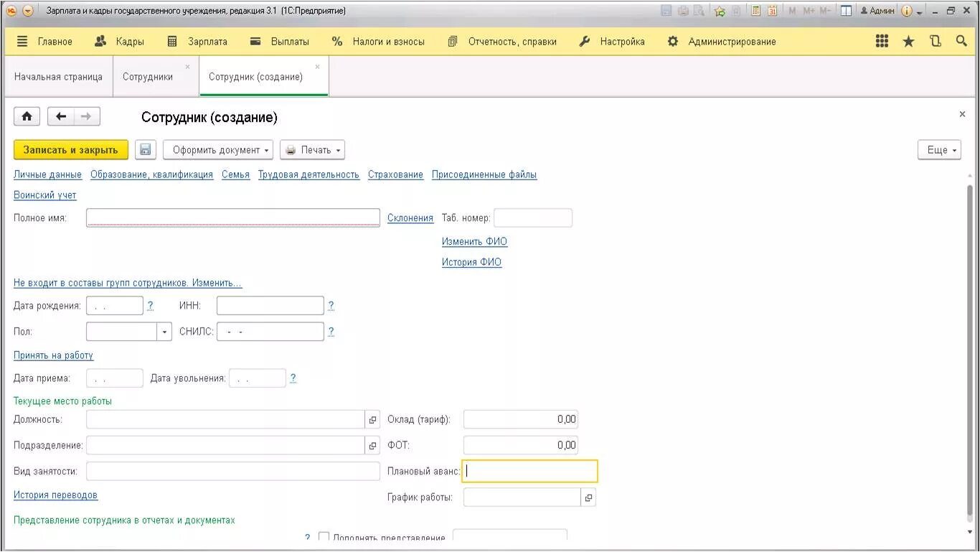
Task: Open help for ИНН question mark
Action: 331,306
